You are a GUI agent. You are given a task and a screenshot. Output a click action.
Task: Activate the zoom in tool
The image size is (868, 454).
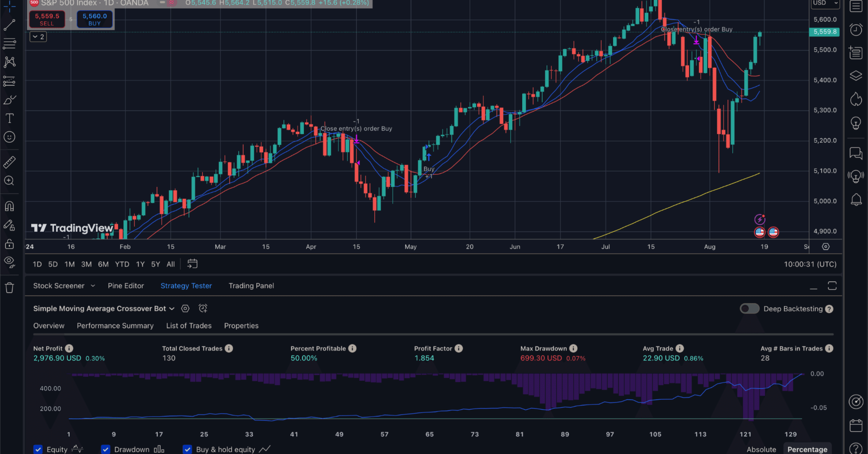(x=9, y=181)
